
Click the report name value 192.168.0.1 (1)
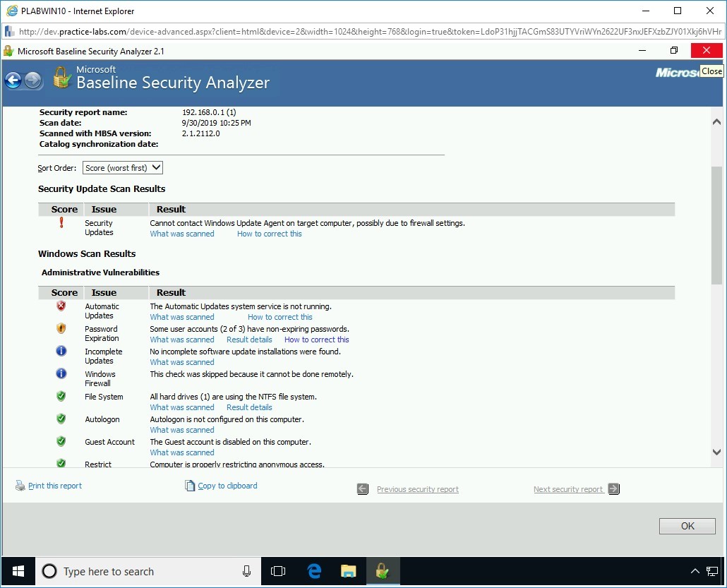coord(209,112)
